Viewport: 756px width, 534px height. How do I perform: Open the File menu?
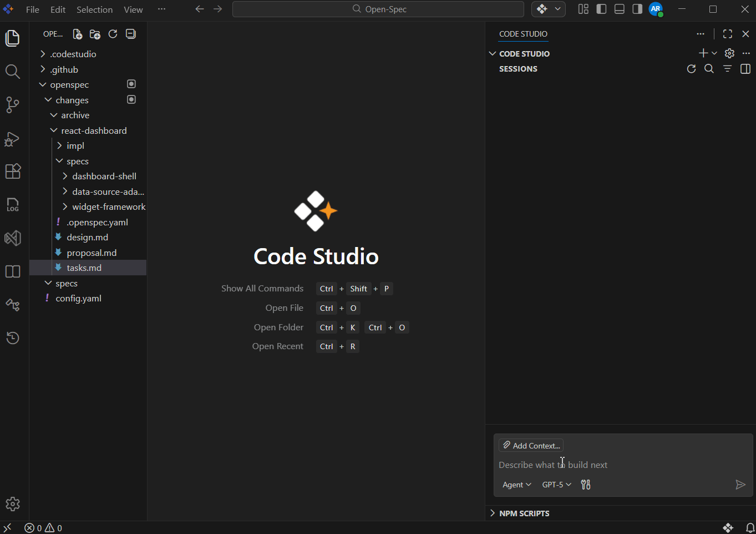click(x=33, y=9)
